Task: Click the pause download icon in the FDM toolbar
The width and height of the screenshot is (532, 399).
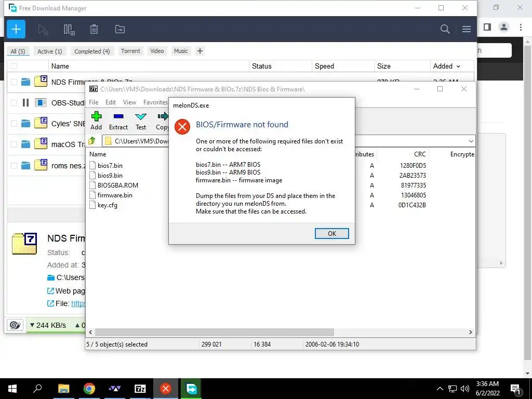Action: point(69,30)
